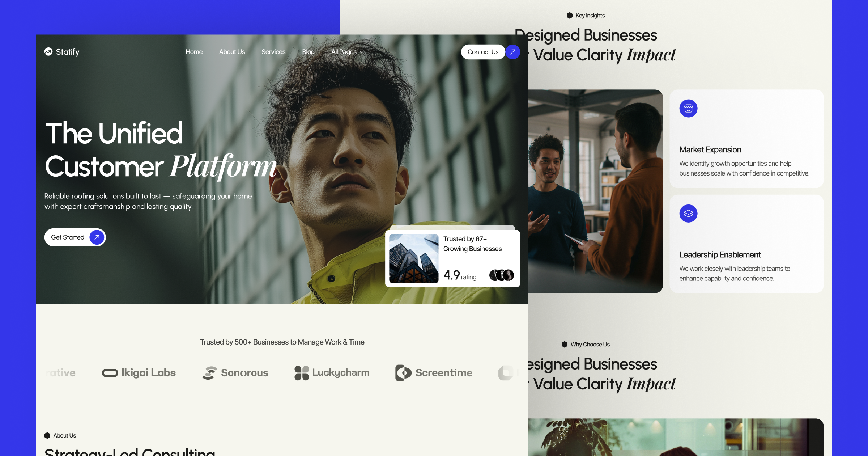Click the Key Insights hexagon icon
Viewport: 868px width, 456px height.
(x=569, y=15)
